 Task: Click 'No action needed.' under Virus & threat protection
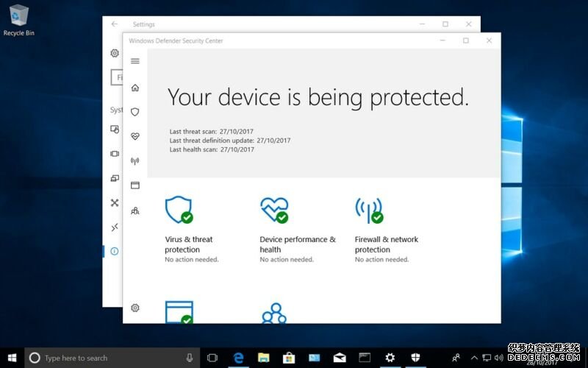192,260
